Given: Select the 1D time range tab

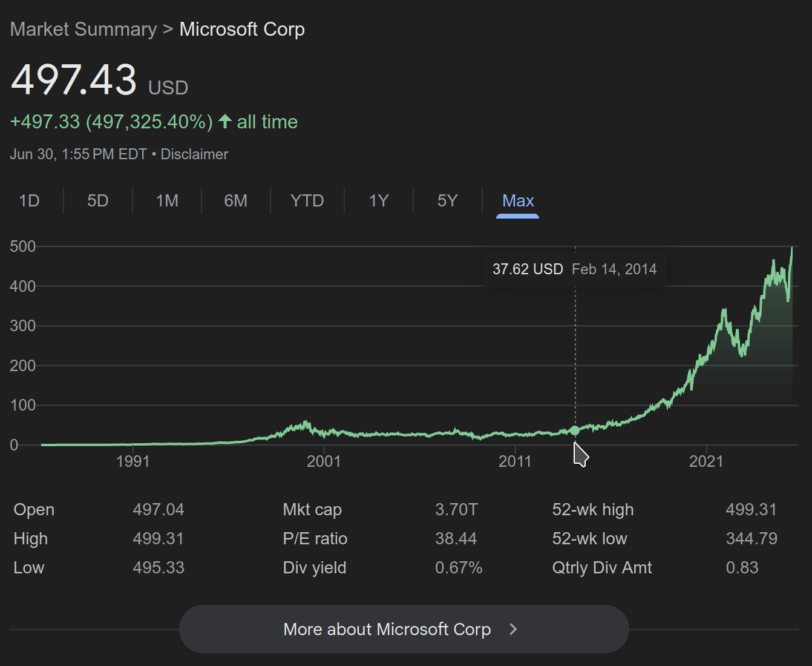Looking at the screenshot, I should (x=29, y=200).
